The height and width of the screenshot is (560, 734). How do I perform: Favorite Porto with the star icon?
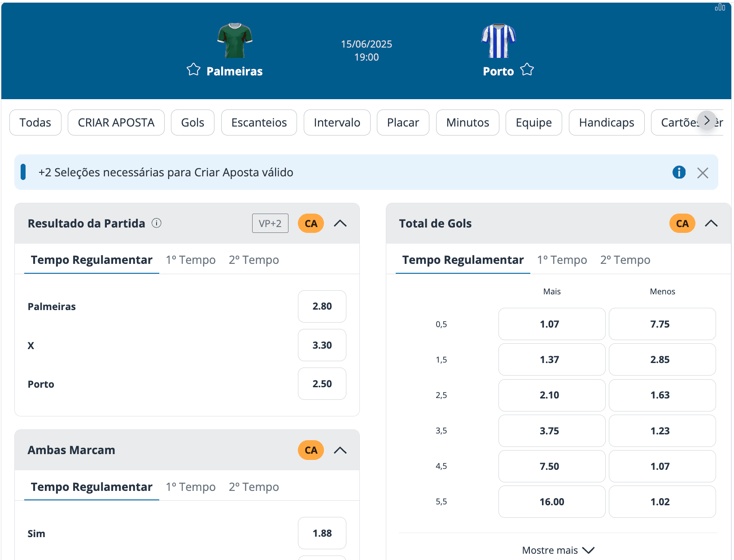coord(527,70)
